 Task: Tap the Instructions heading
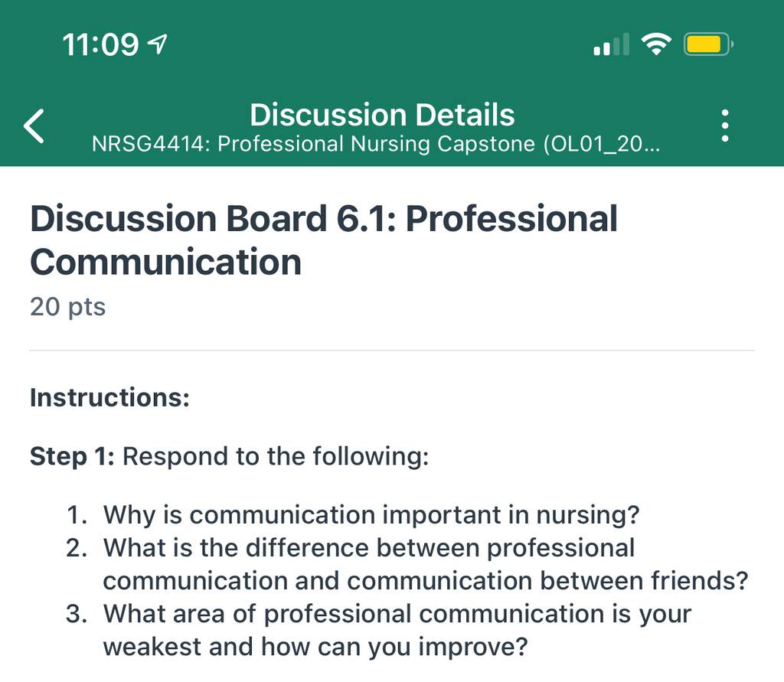tap(110, 397)
